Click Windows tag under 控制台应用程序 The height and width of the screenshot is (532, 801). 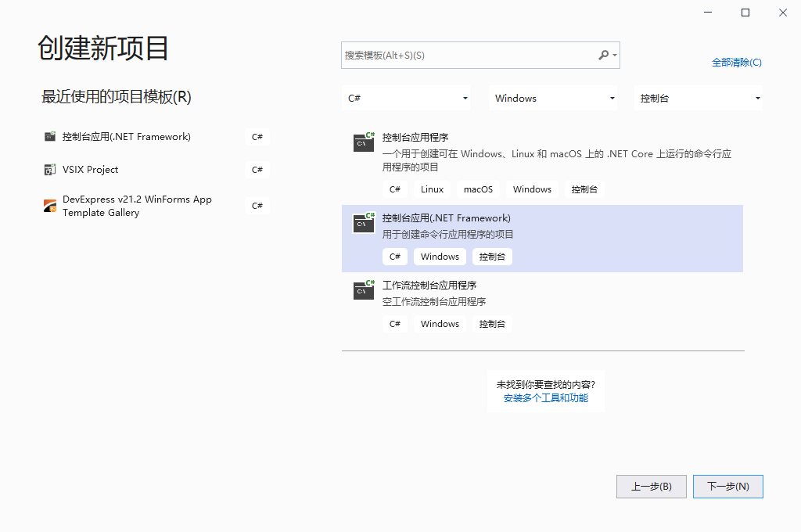[x=532, y=189]
